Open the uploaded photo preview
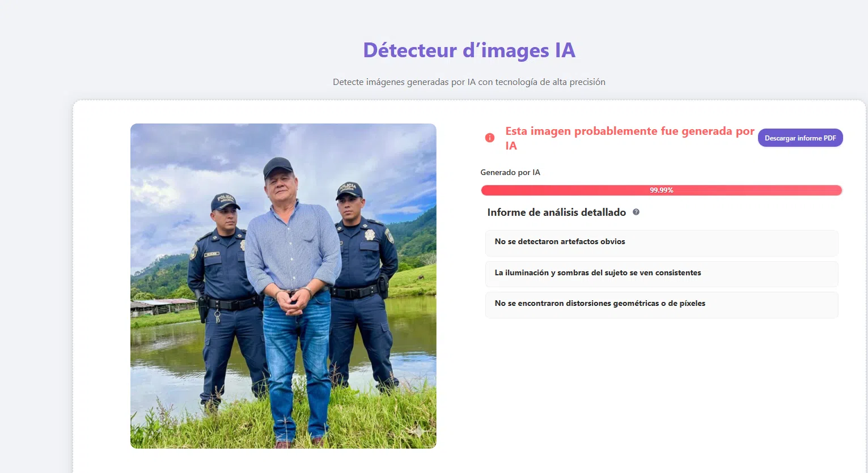 (x=283, y=285)
